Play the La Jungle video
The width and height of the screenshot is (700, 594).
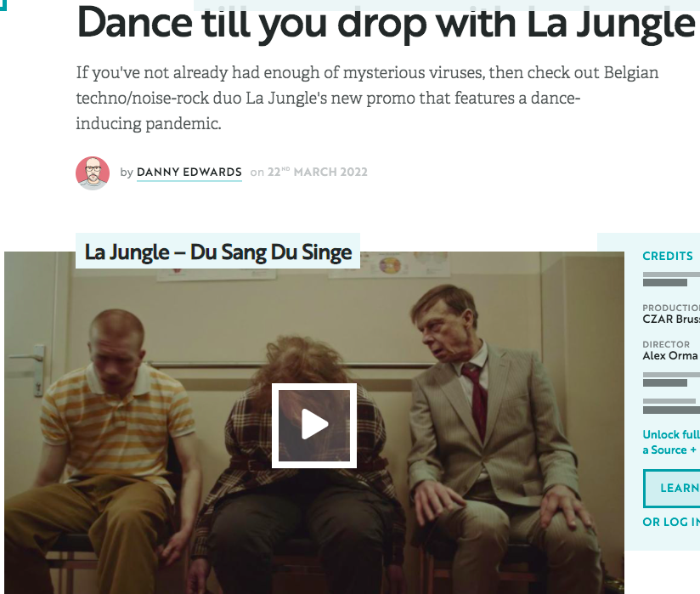314,425
